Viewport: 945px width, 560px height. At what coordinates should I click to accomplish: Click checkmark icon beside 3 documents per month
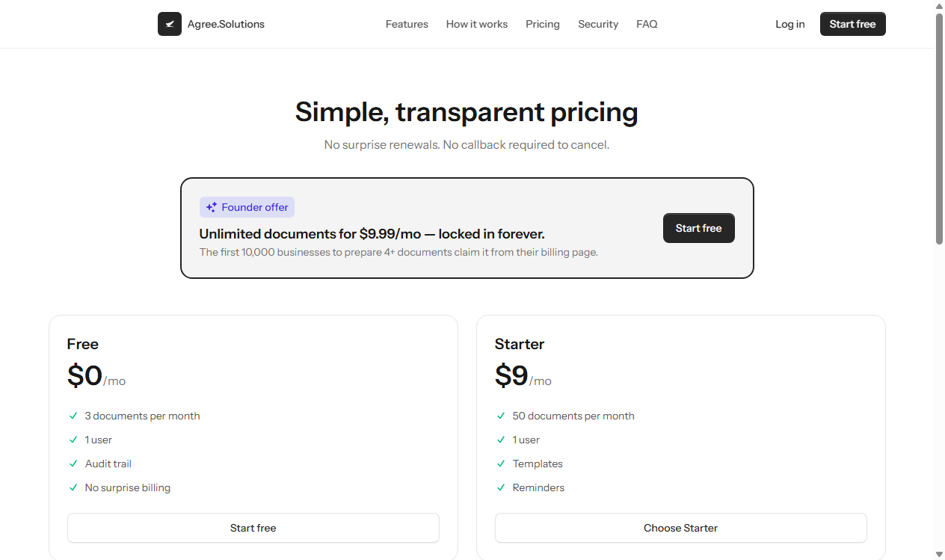coord(73,416)
